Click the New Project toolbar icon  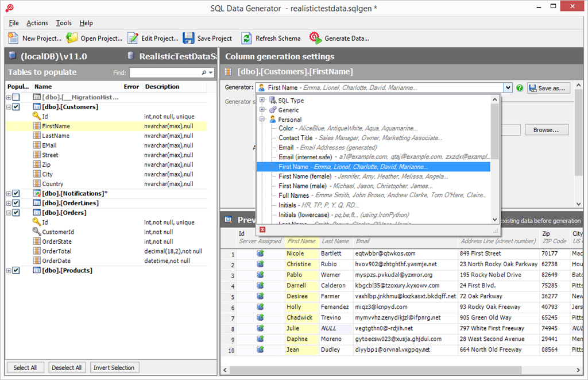[14, 39]
